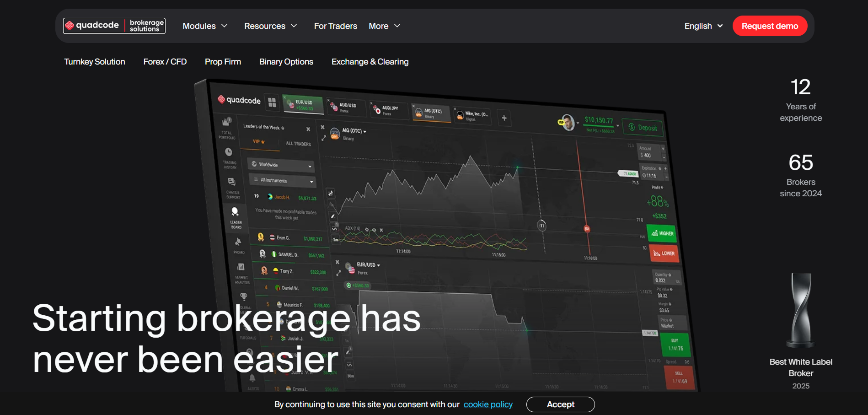The height and width of the screenshot is (415, 868).
Task: Click the plus icon to add asset tab
Action: coord(504,118)
